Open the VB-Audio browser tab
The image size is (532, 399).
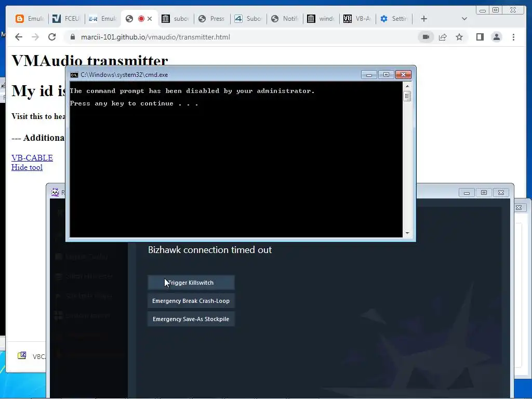point(357,19)
